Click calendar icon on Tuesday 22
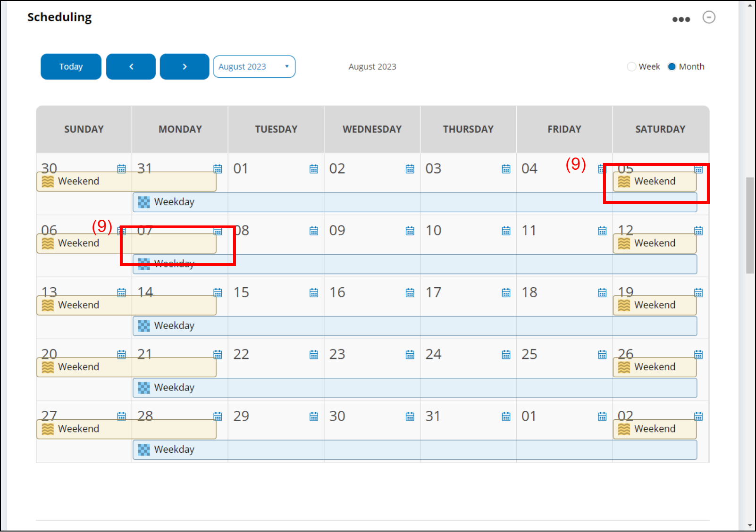Image resolution: width=756 pixels, height=532 pixels. tap(313, 355)
